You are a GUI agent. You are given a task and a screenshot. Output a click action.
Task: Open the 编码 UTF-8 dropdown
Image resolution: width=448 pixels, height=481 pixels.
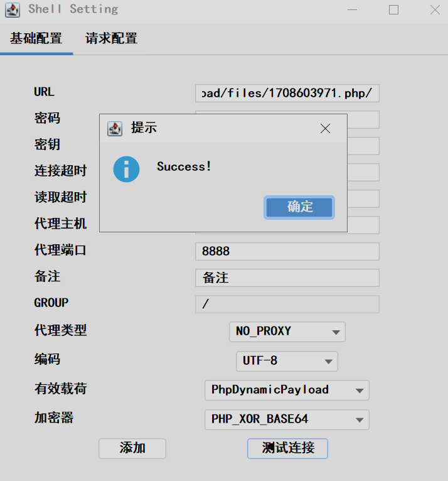287,361
